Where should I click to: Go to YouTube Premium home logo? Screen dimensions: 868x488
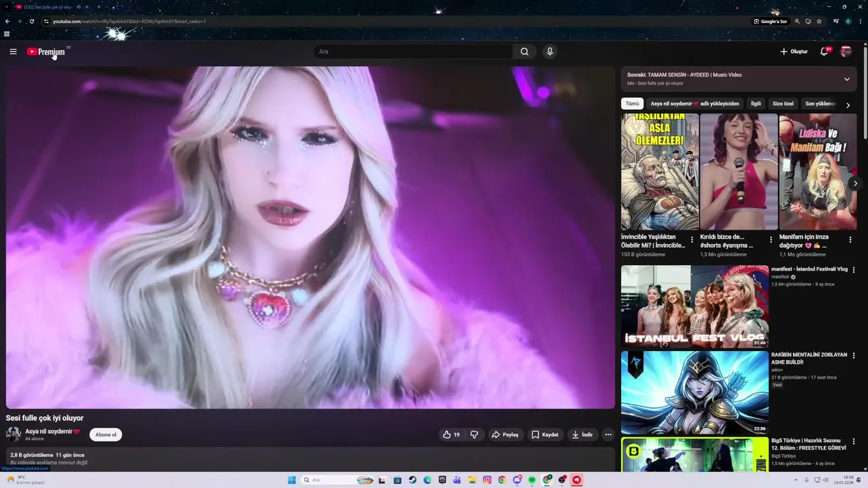click(46, 52)
